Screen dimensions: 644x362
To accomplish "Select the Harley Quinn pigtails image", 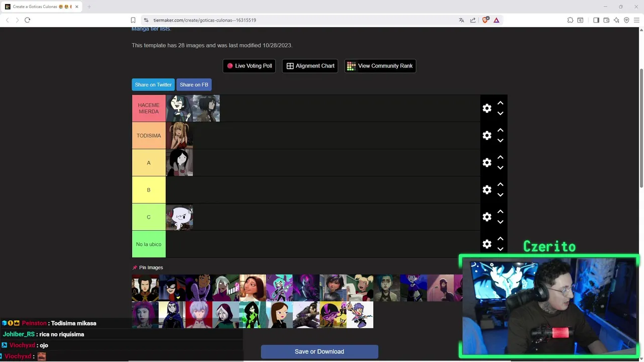I will click(360, 288).
